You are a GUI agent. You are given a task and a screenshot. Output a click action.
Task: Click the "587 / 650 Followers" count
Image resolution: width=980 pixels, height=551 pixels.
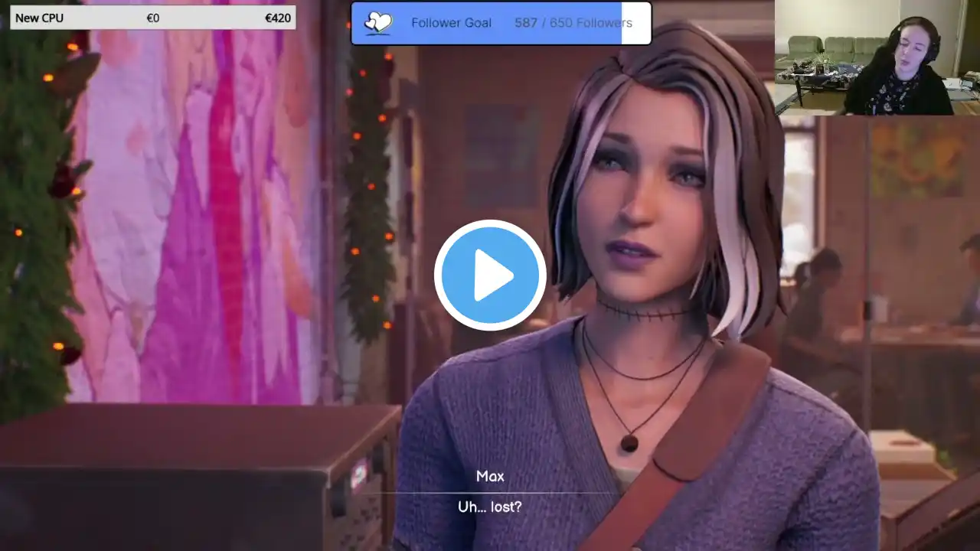pyautogui.click(x=573, y=23)
